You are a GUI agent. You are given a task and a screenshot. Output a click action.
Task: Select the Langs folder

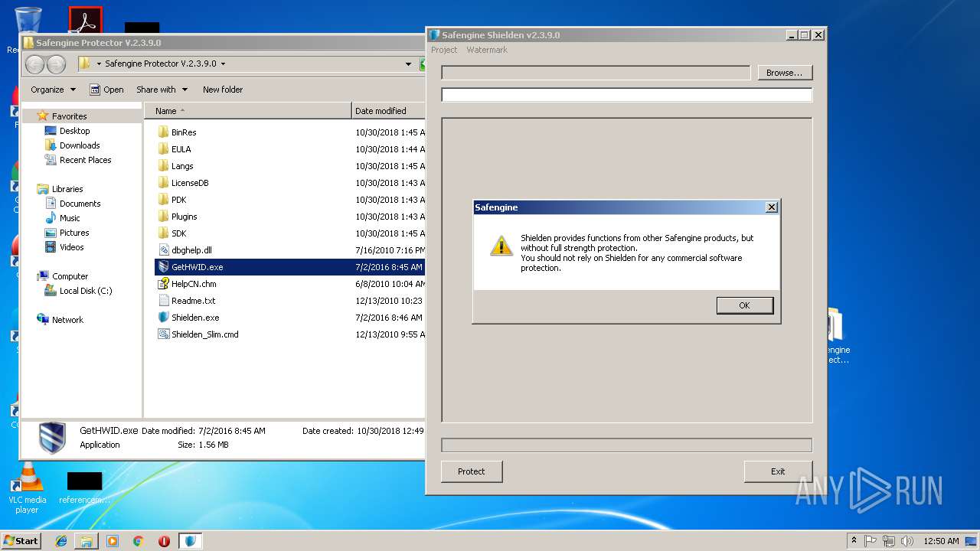point(182,166)
